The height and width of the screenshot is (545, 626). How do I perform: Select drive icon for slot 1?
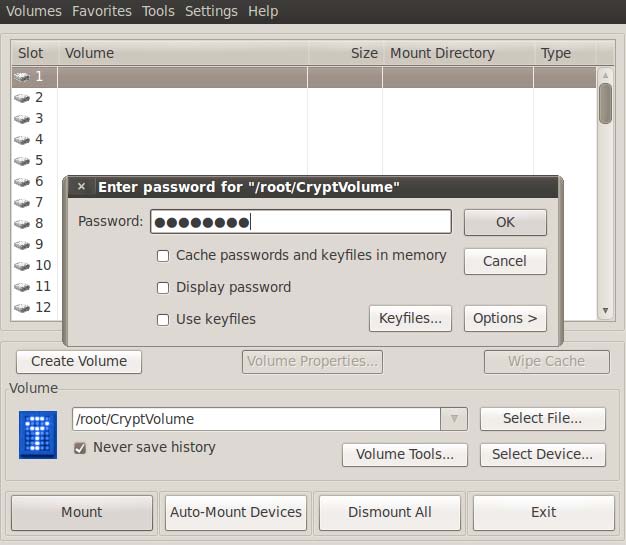pos(22,77)
